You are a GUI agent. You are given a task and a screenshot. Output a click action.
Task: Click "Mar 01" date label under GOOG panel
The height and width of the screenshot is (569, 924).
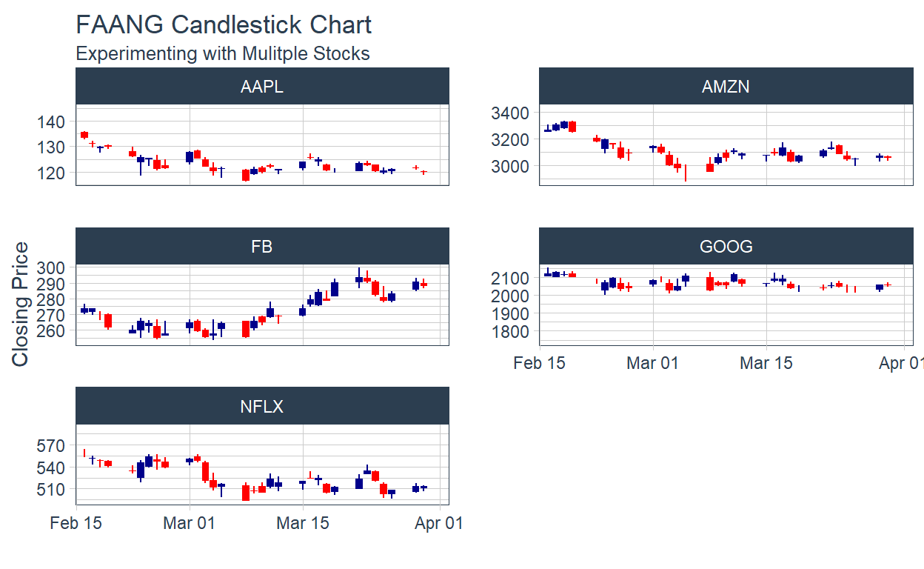point(653,364)
